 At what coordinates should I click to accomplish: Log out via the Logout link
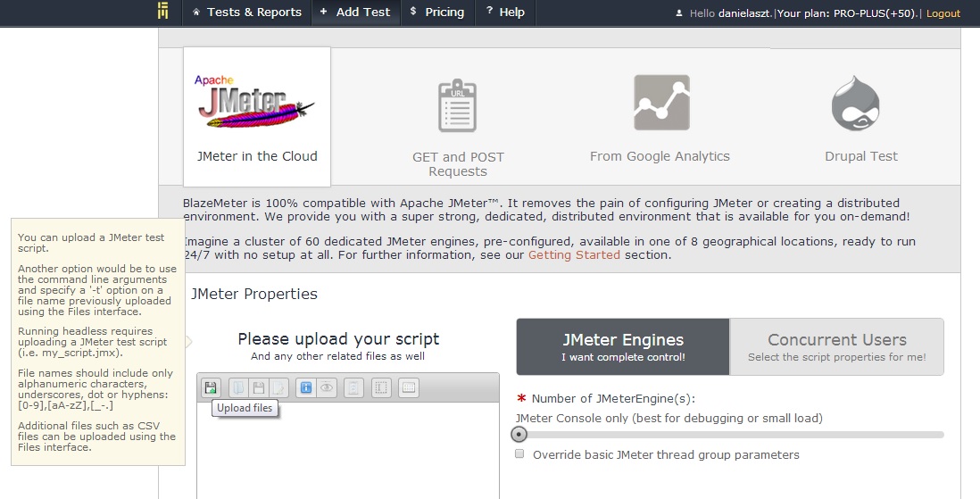(x=943, y=13)
